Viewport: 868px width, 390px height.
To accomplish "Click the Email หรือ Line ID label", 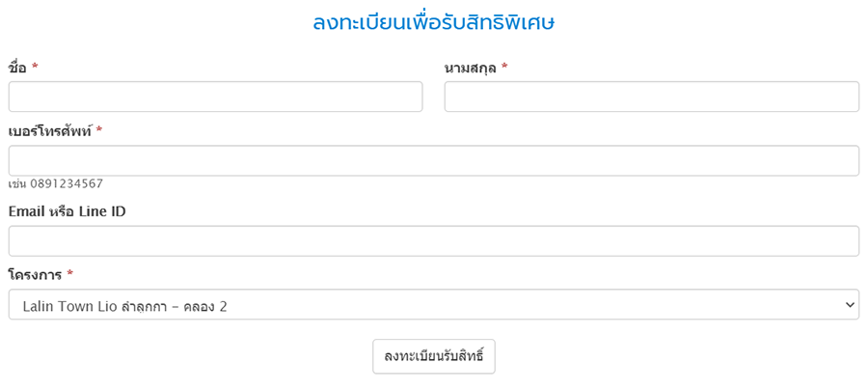I will tap(67, 210).
